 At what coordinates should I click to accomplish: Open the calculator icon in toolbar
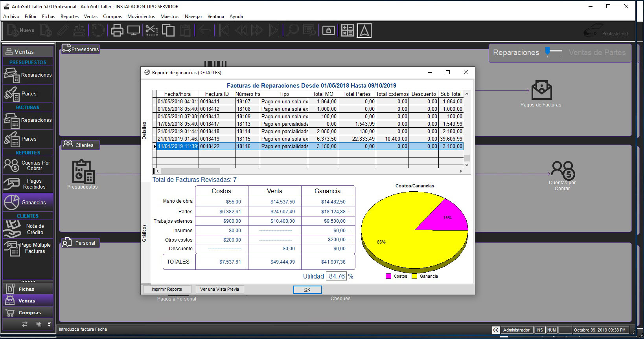tap(348, 30)
